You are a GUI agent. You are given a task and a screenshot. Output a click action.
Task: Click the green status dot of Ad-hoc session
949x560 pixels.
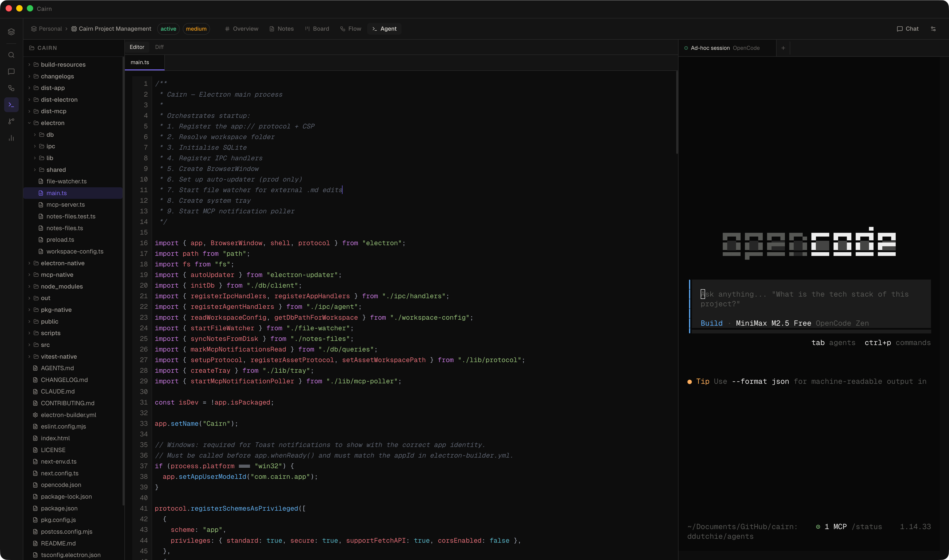pos(686,48)
